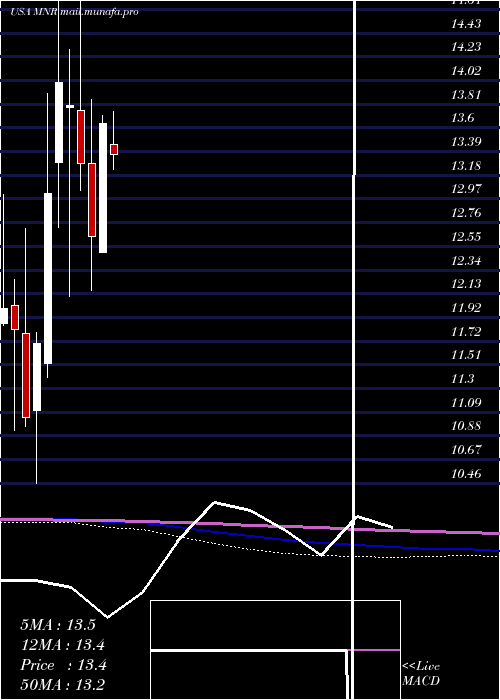
Task: Click the flat doji candlestick near 13.7
Action: pos(70,106)
